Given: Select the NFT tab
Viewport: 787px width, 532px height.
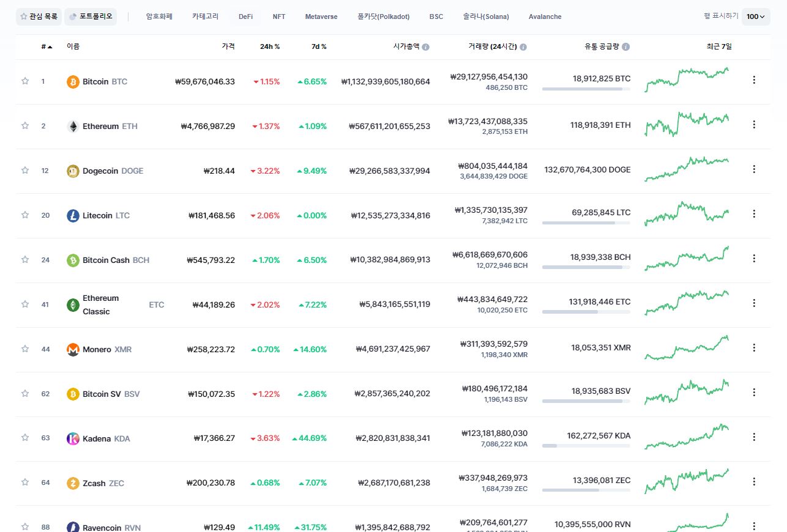Looking at the screenshot, I should (279, 17).
